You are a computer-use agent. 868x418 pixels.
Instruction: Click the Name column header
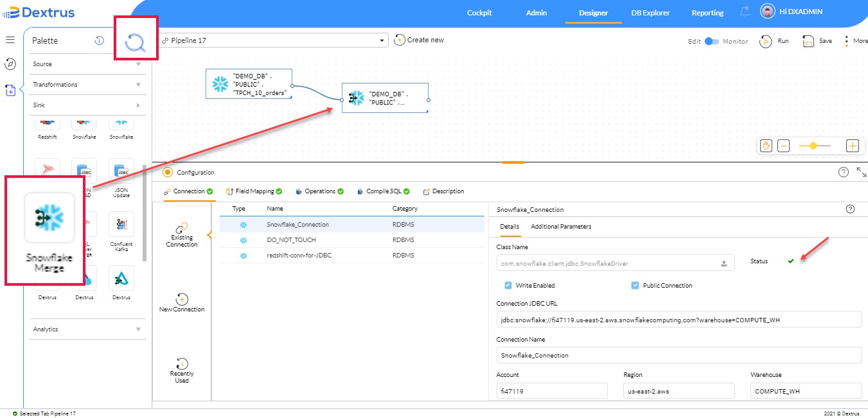coord(275,209)
